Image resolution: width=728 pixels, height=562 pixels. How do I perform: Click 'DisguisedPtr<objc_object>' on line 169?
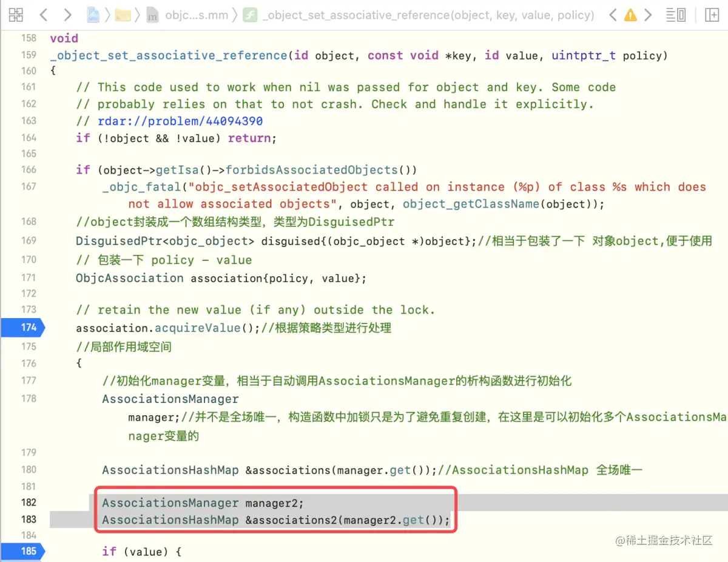point(165,241)
